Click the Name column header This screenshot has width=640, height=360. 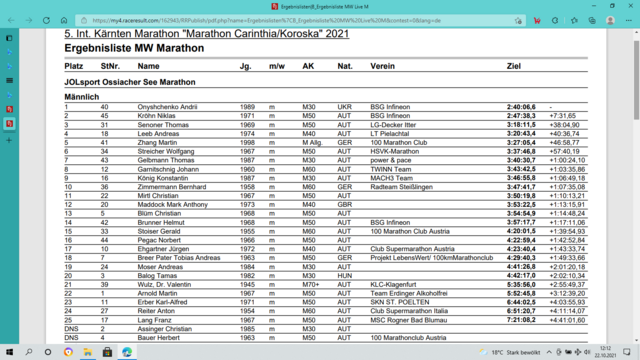point(148,66)
